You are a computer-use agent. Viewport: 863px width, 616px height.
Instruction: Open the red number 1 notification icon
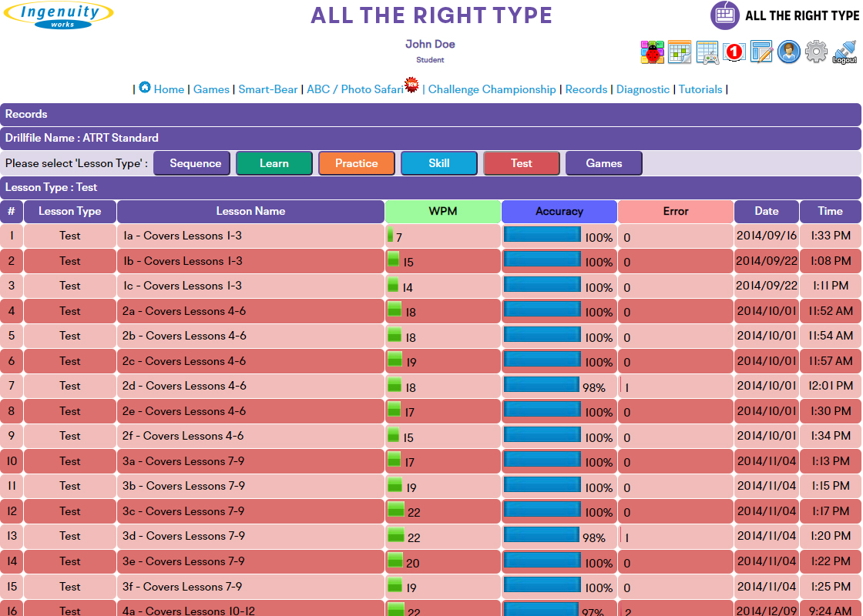coord(734,52)
